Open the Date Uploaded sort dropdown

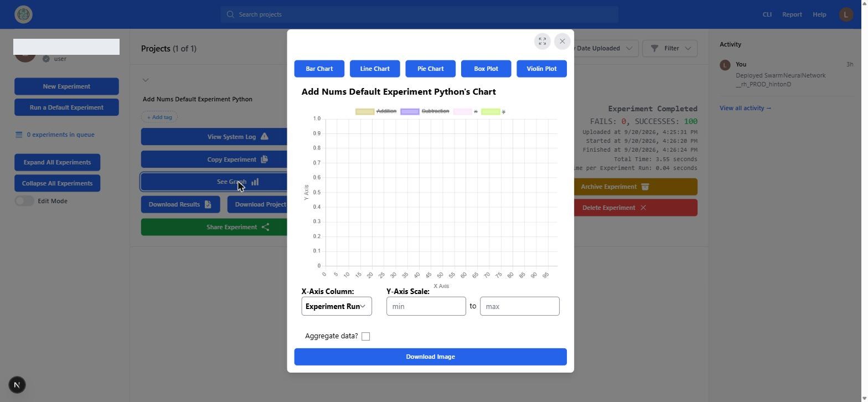(x=603, y=48)
